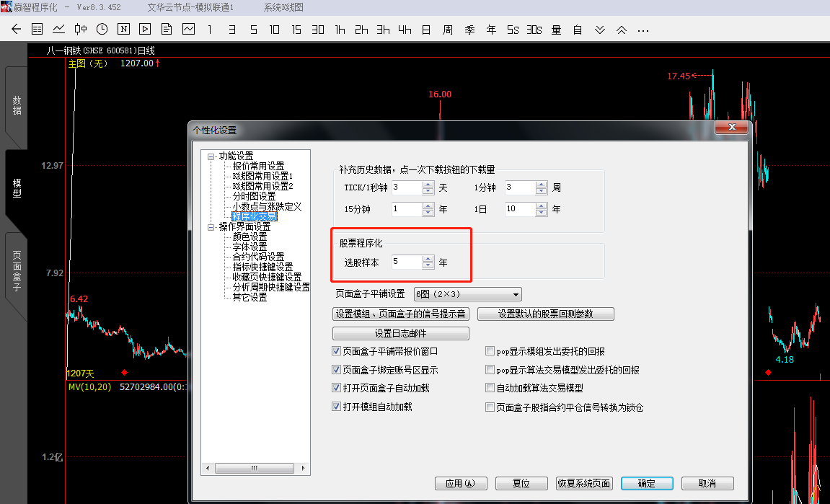
Task: Click the back arrow in the toolbar
Action: [17, 30]
